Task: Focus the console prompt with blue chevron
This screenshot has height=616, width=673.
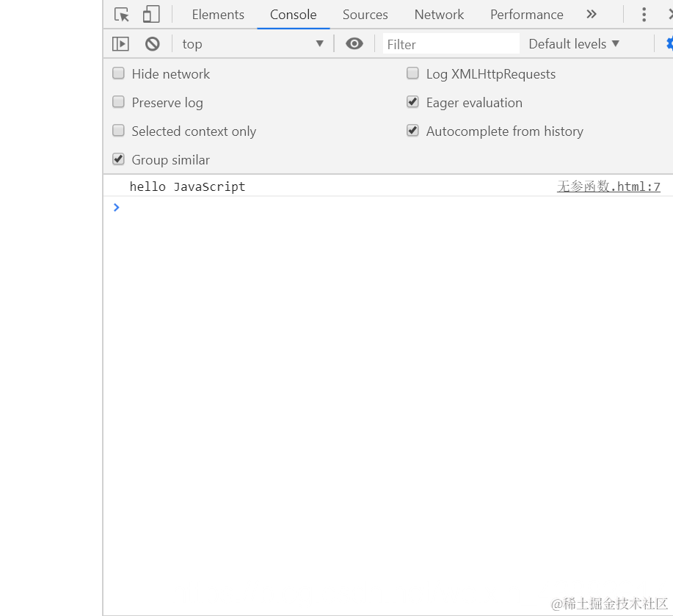Action: (x=116, y=208)
